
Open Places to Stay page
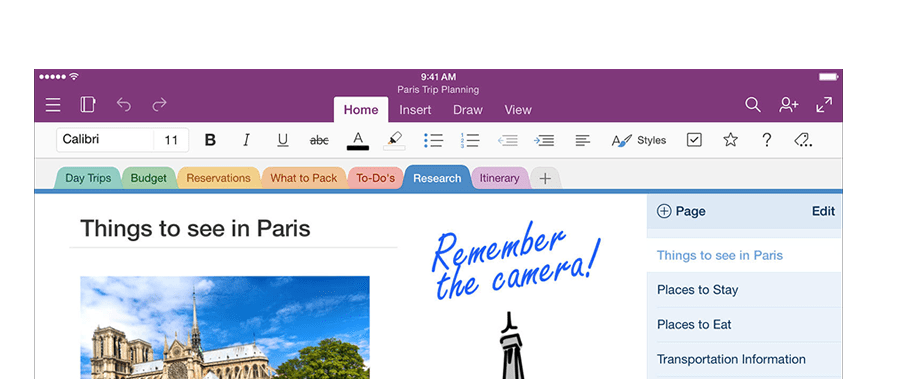click(x=744, y=290)
